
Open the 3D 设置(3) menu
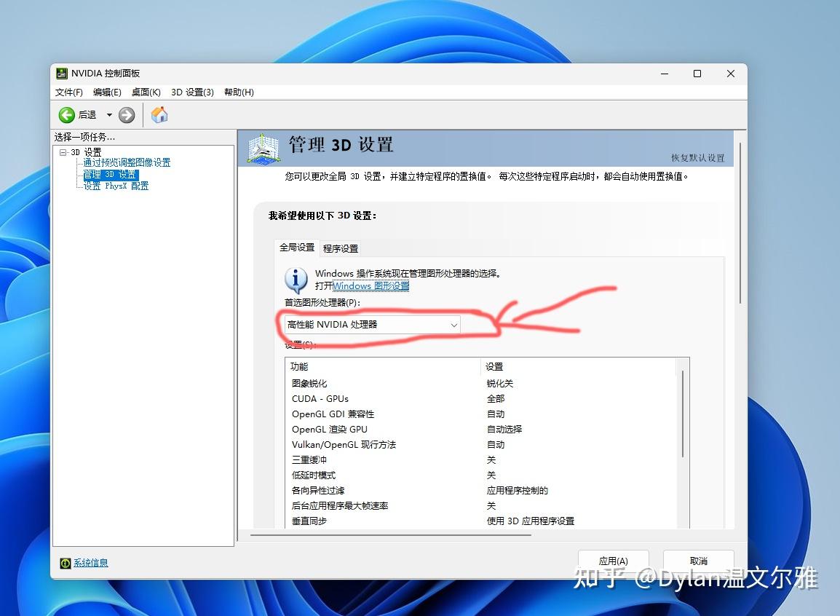coord(192,92)
